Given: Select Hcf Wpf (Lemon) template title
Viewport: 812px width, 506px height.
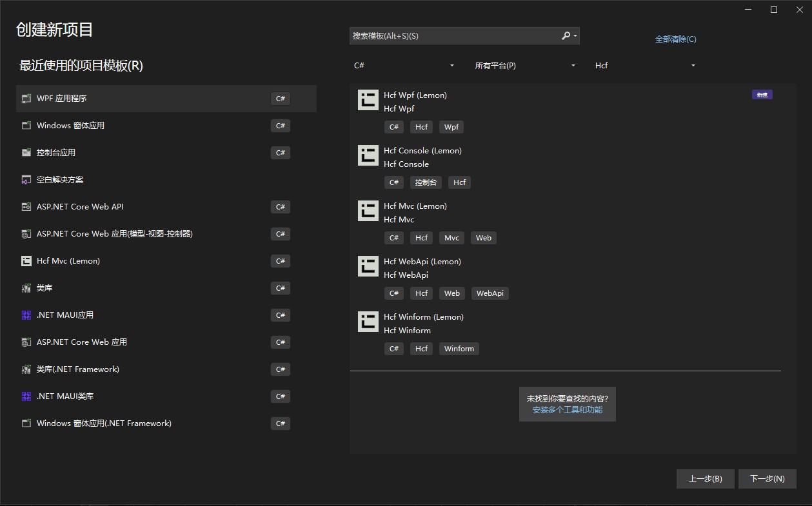Looking at the screenshot, I should pyautogui.click(x=415, y=95).
